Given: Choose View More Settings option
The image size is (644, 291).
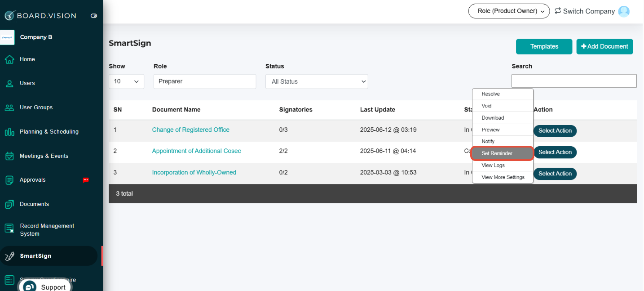Looking at the screenshot, I should tap(503, 177).
